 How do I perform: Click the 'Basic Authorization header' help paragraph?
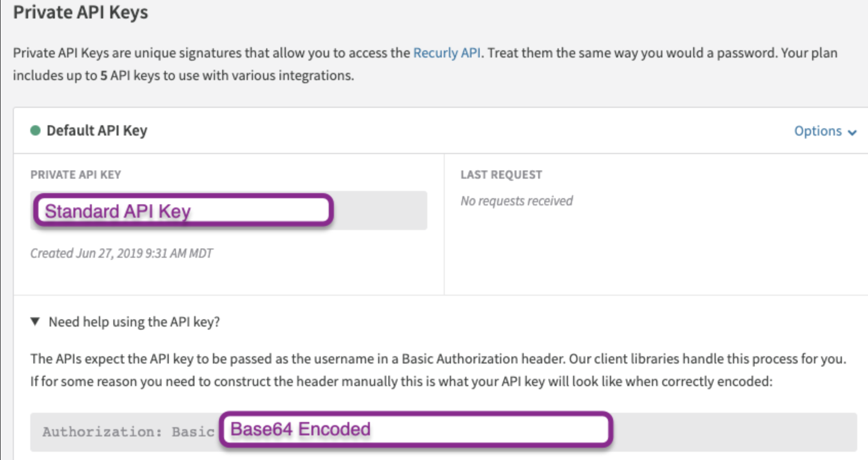click(x=438, y=370)
